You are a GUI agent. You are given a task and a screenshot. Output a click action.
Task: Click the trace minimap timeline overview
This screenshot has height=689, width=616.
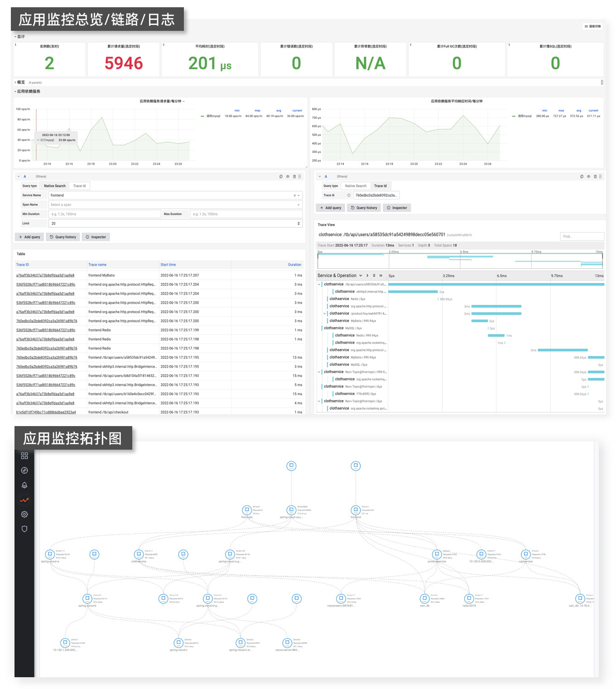(x=460, y=261)
